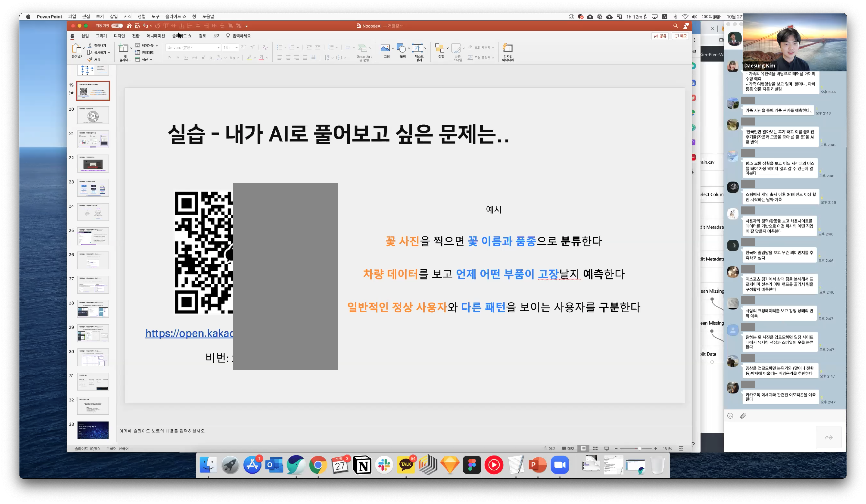Toggle underline 간 formatting
This screenshot has height=504, width=866.
click(186, 58)
